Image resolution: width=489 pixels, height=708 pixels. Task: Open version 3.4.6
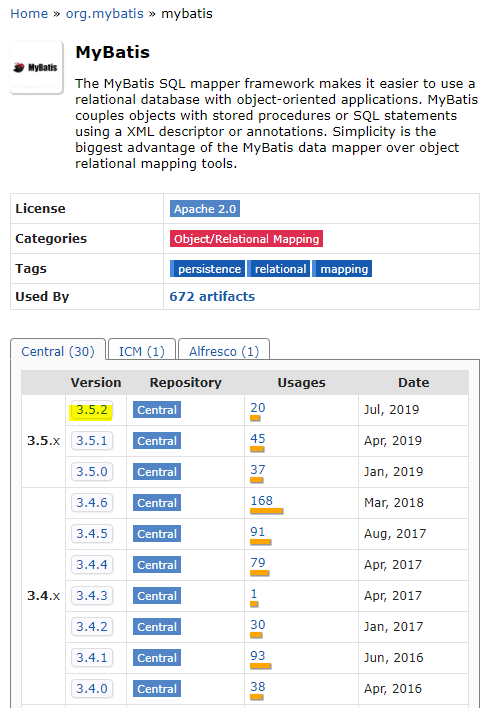point(92,503)
